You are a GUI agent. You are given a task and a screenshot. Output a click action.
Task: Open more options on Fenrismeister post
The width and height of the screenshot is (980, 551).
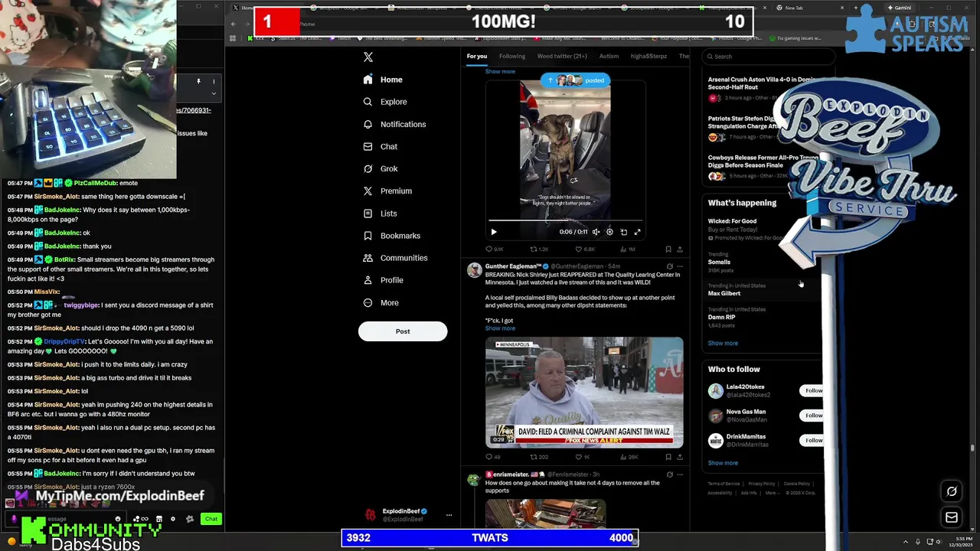pos(680,474)
